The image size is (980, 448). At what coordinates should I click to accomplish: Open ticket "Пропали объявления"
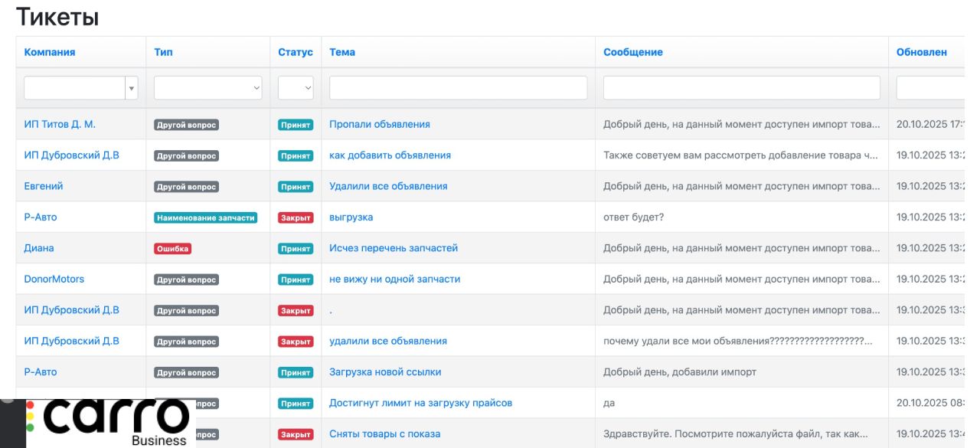(379, 124)
